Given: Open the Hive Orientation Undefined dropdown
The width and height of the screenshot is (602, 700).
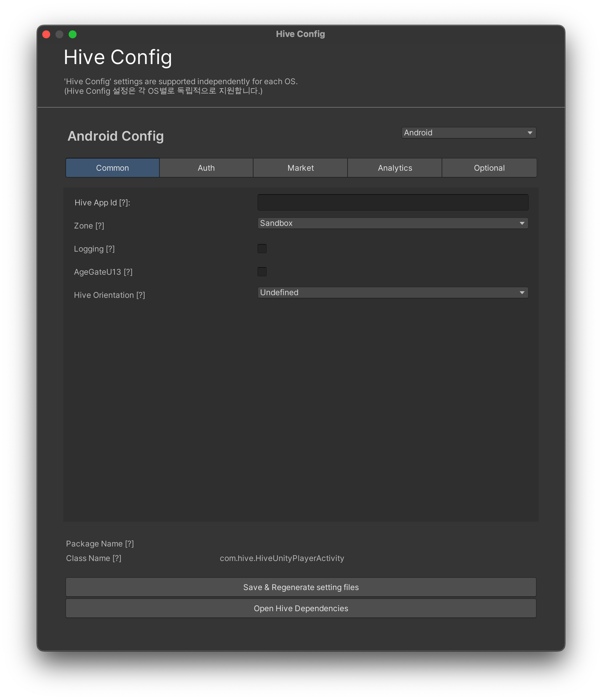Looking at the screenshot, I should coord(393,293).
